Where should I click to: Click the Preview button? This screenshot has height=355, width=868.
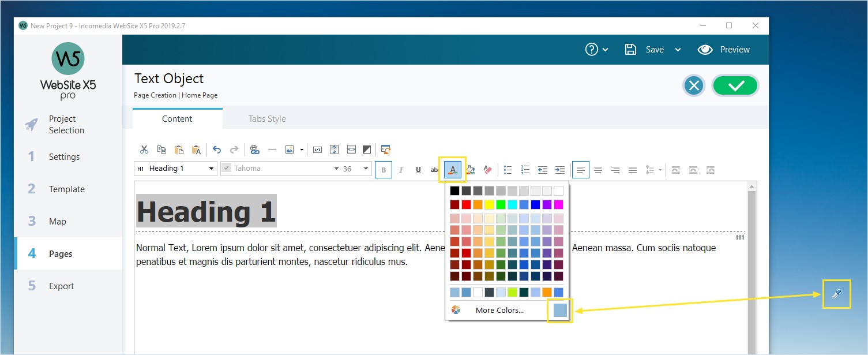724,49
